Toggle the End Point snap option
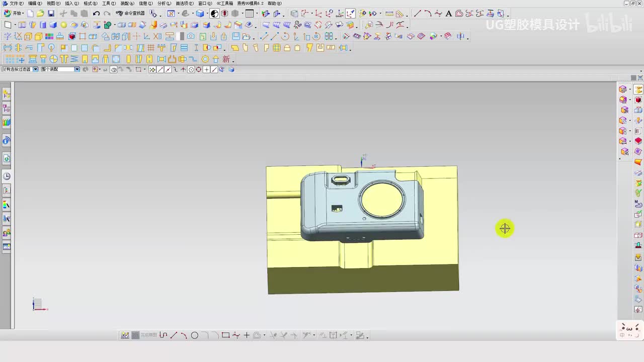 [160, 69]
